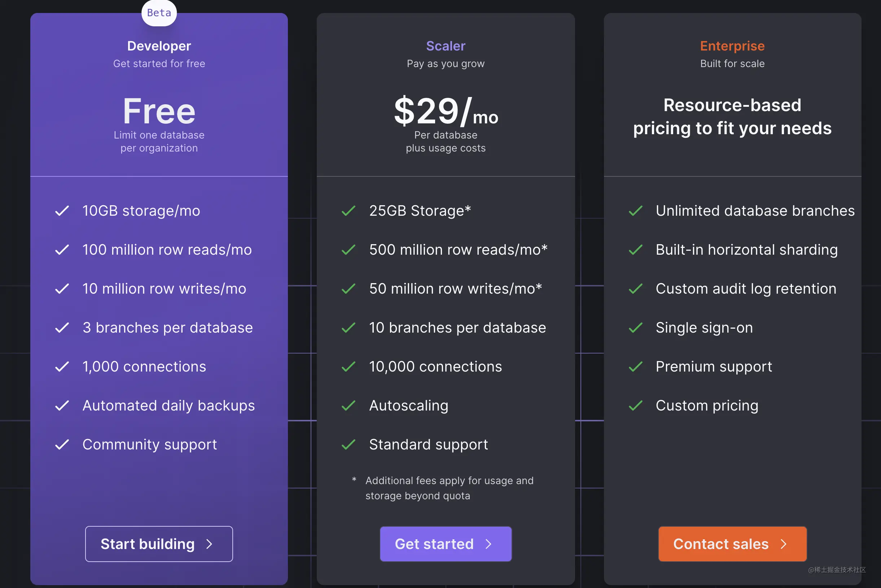The image size is (881, 588).
Task: Click the Additional fees footnote text
Action: [449, 488]
